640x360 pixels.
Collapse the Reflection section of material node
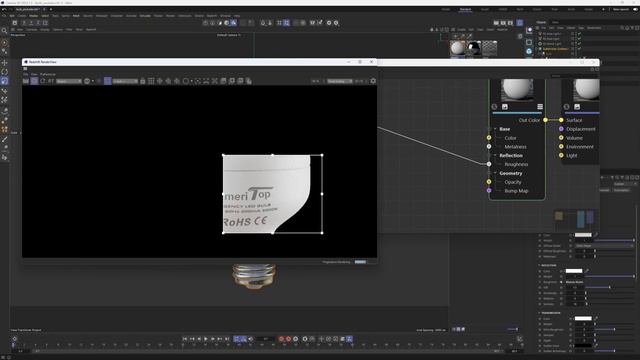[x=496, y=156]
